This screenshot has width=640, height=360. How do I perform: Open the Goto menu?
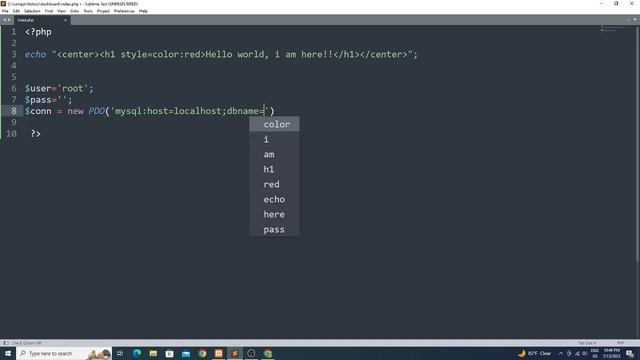coord(74,11)
